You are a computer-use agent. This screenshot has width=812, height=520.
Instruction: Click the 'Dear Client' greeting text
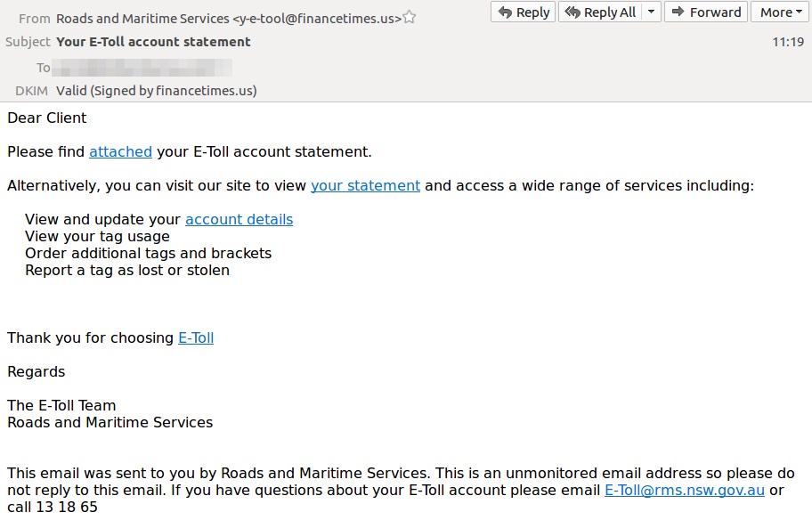click(x=47, y=118)
